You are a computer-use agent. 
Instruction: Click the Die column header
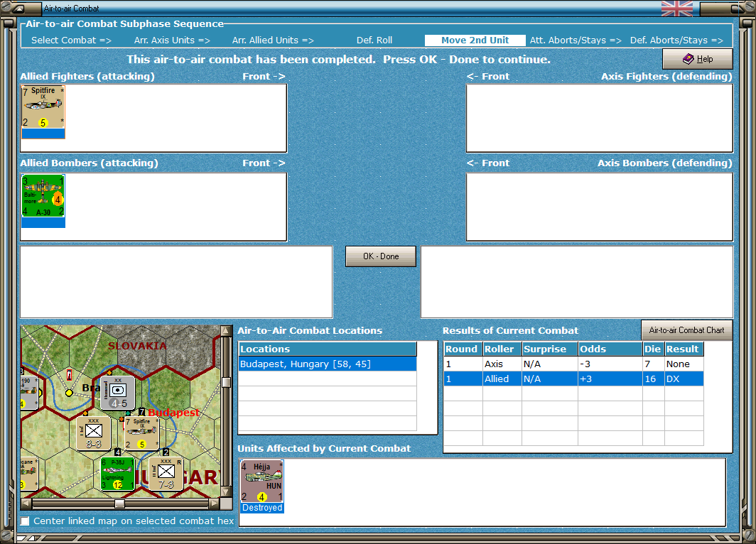(x=653, y=349)
